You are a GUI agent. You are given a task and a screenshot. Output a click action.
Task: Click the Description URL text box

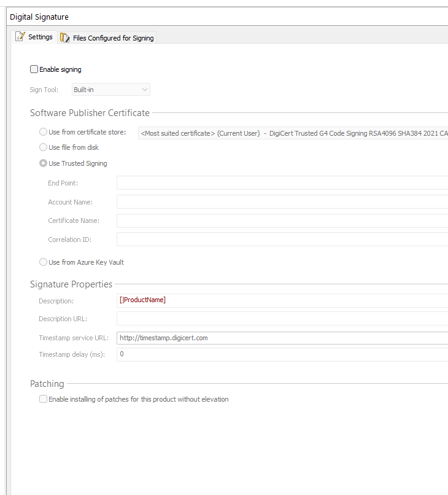click(x=282, y=319)
